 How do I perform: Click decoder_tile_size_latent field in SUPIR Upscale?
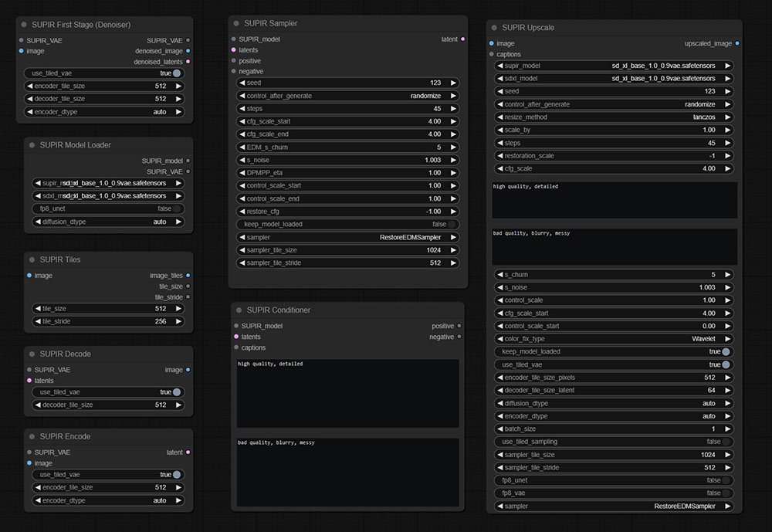point(614,390)
